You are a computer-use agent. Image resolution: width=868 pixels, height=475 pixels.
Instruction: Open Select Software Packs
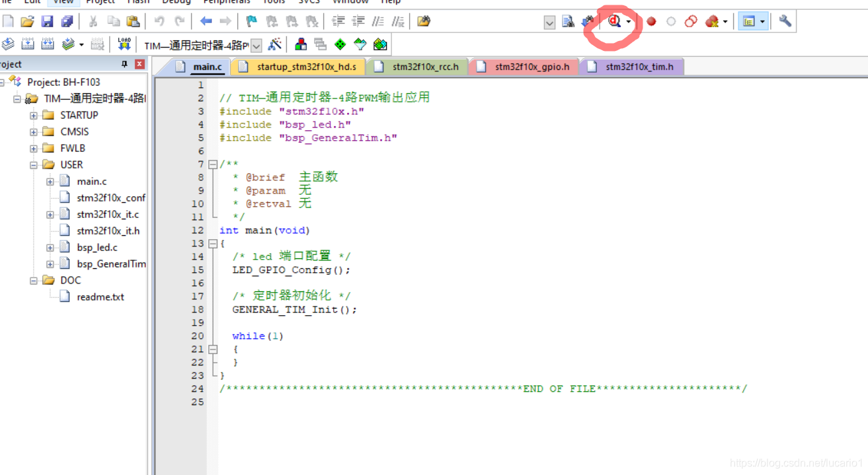[x=360, y=44]
